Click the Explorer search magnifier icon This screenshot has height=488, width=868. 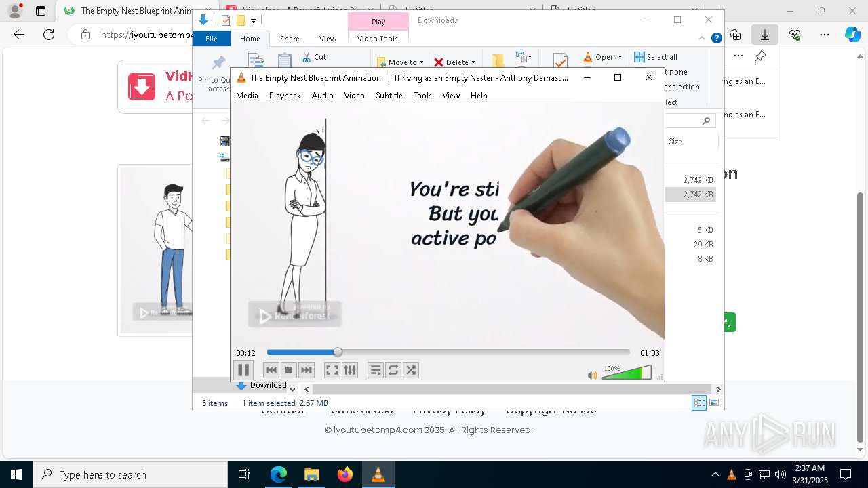[x=706, y=121]
